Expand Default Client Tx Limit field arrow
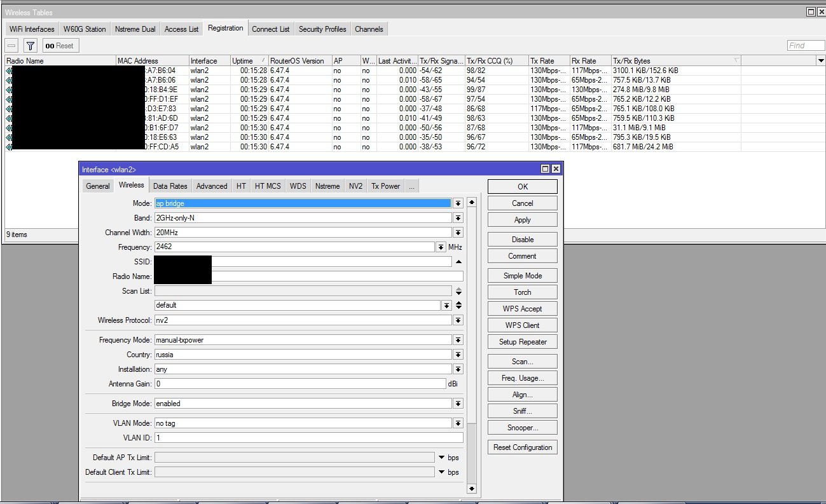Viewport: 826px width, 504px height. coord(441,472)
